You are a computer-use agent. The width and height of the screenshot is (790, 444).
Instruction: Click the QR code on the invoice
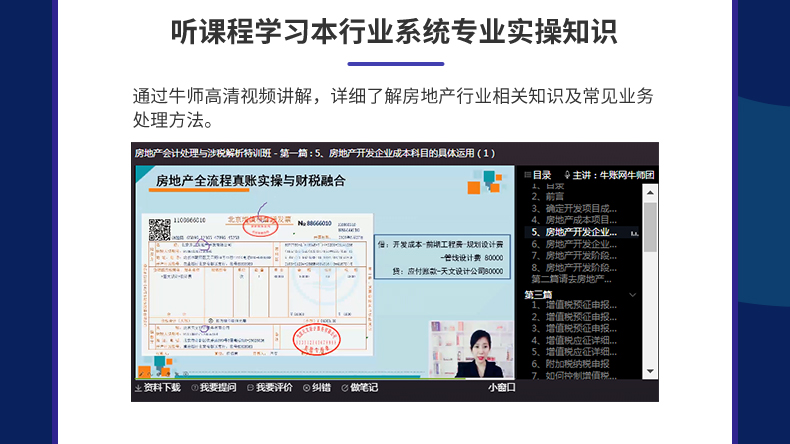coord(160,229)
